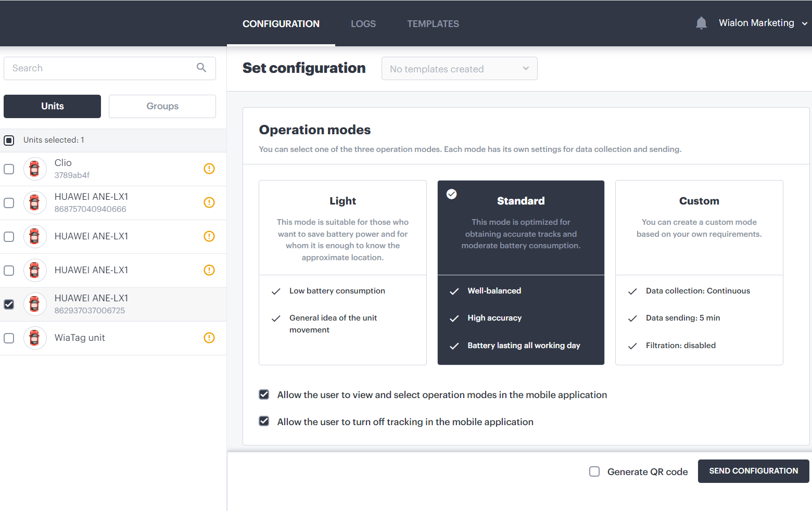
Task: Enable the Generate QR code checkbox
Action: tap(594, 471)
